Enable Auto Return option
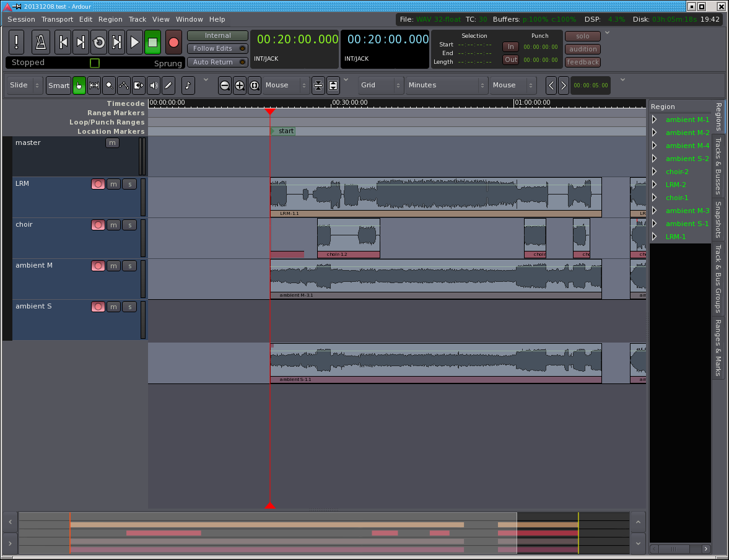 (x=217, y=63)
